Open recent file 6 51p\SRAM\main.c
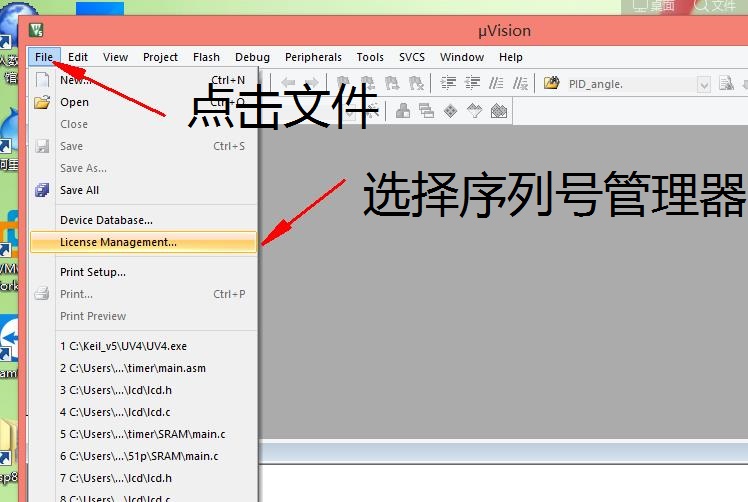The width and height of the screenshot is (748, 502). tap(143, 456)
